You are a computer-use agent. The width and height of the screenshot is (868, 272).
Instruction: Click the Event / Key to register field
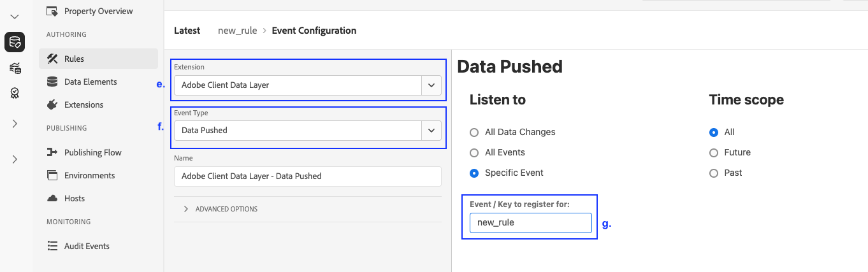tap(530, 223)
